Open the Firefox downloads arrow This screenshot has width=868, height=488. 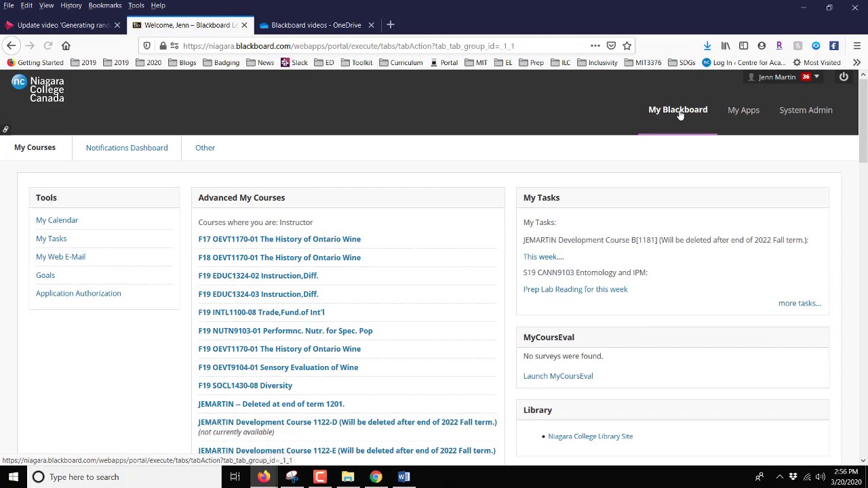pos(707,45)
